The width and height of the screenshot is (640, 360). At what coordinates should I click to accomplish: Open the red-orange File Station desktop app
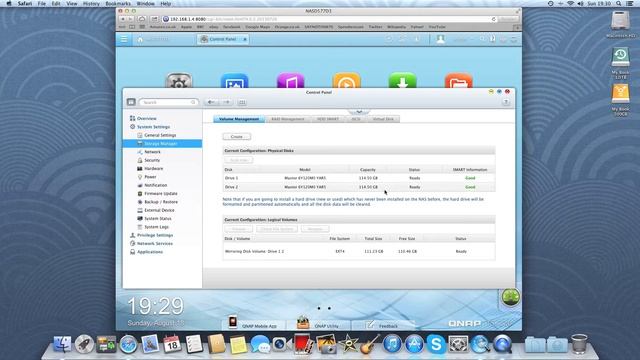tap(458, 80)
